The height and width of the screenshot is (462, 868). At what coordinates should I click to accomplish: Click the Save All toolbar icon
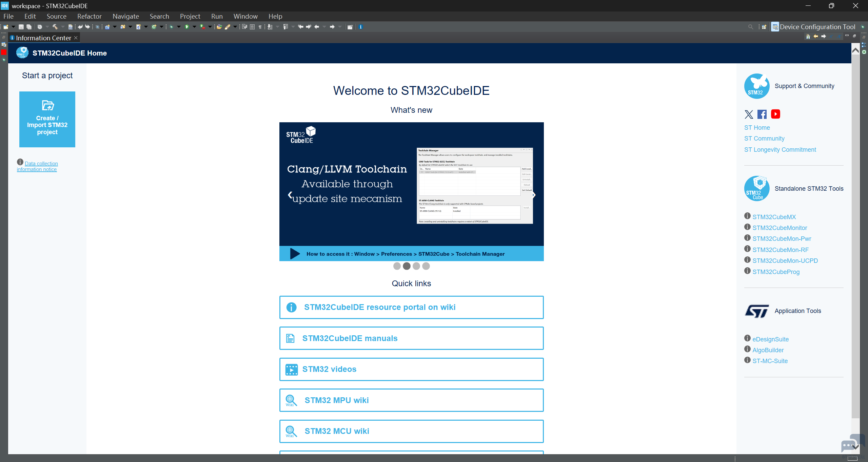[29, 27]
